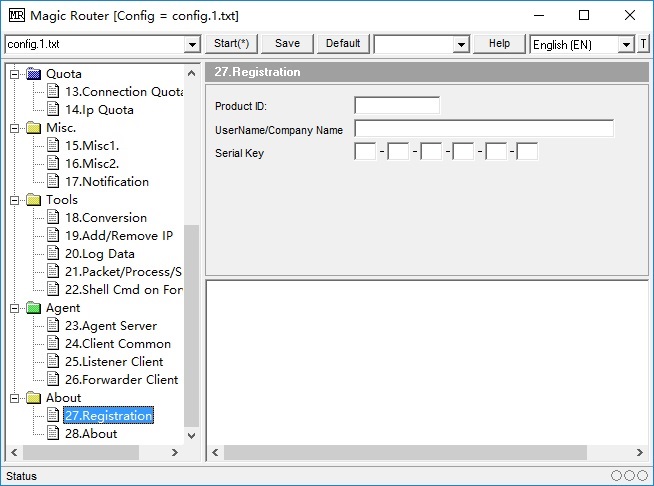Click the third Serial Key box
This screenshot has height=486, width=654.
pos(431,151)
